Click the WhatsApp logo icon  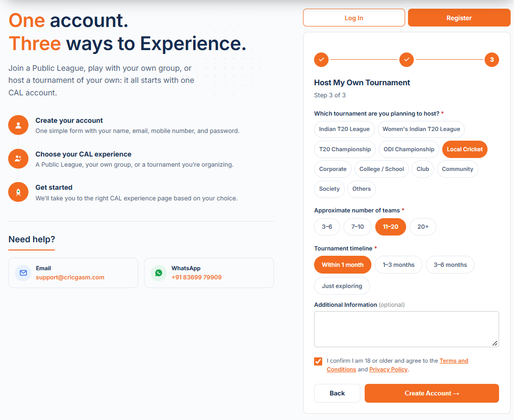tap(158, 273)
